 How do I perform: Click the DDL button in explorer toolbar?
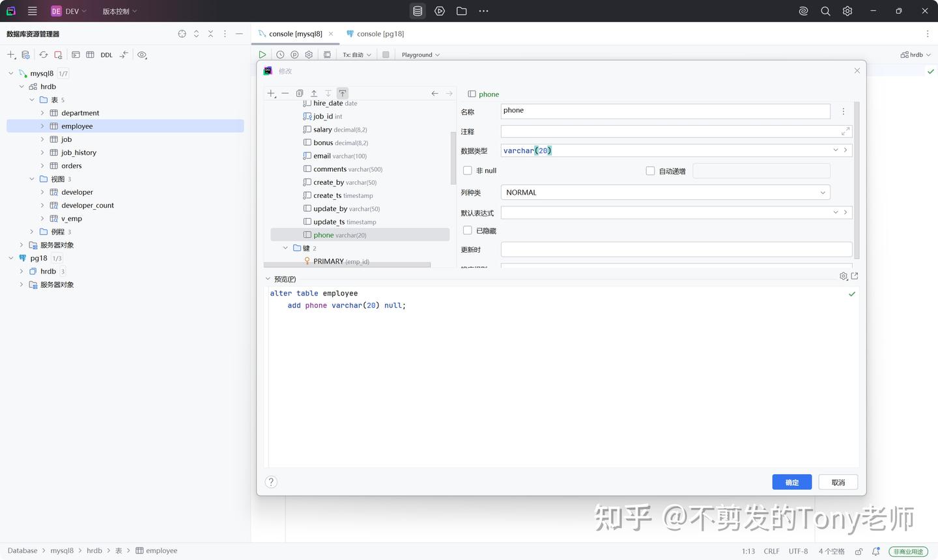(107, 55)
